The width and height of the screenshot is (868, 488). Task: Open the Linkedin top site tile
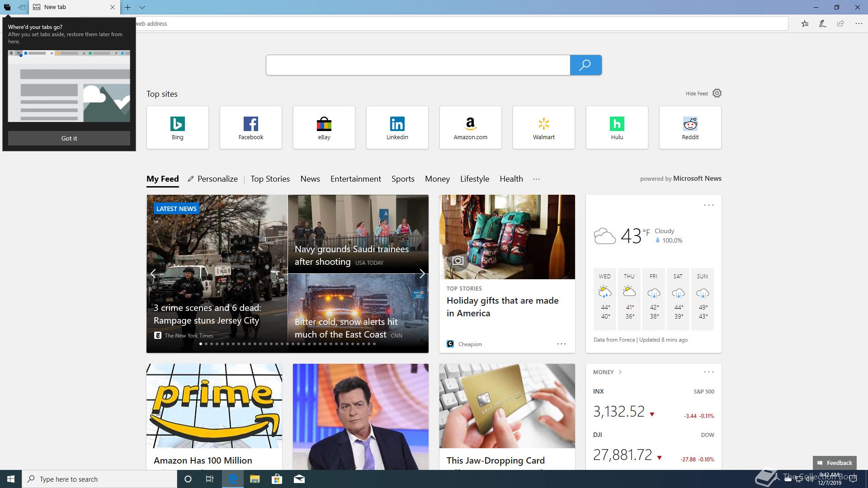coord(397,127)
